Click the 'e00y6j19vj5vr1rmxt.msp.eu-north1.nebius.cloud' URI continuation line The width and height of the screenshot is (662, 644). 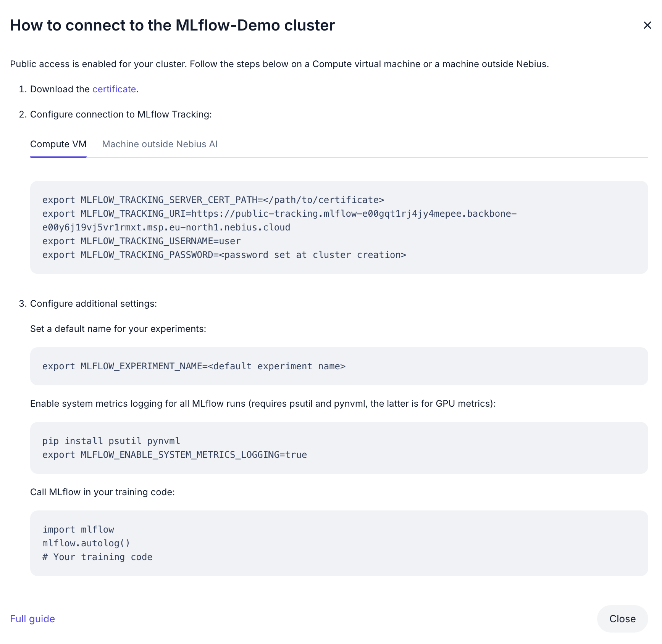tap(166, 227)
